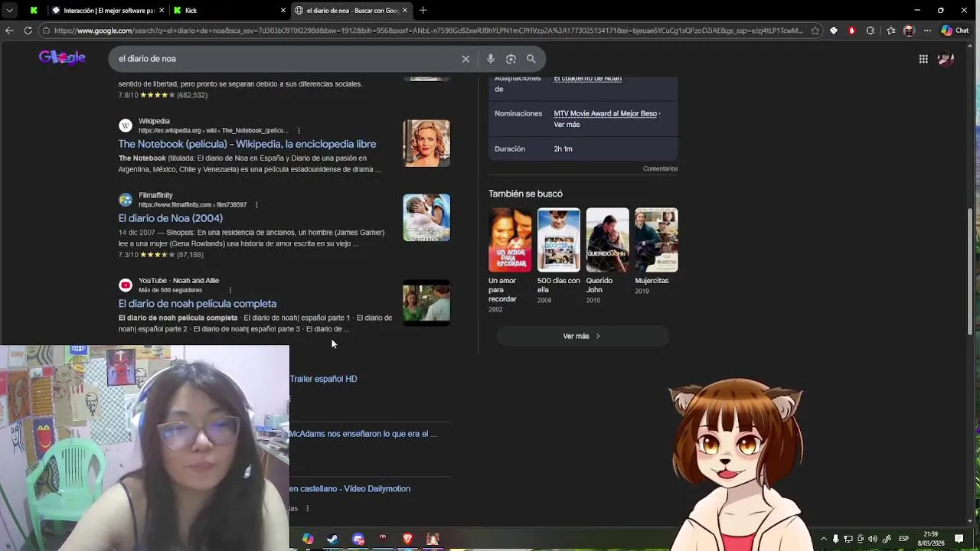Click the magnifier search submit icon
This screenshot has height=551, width=980.
pos(531,59)
